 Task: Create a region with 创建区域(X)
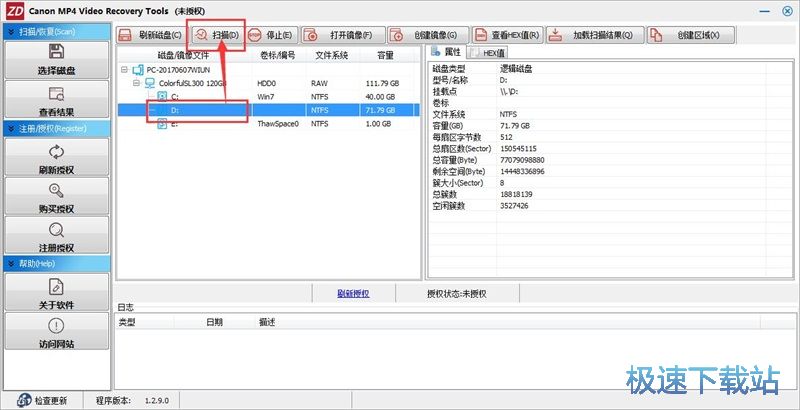(x=691, y=35)
